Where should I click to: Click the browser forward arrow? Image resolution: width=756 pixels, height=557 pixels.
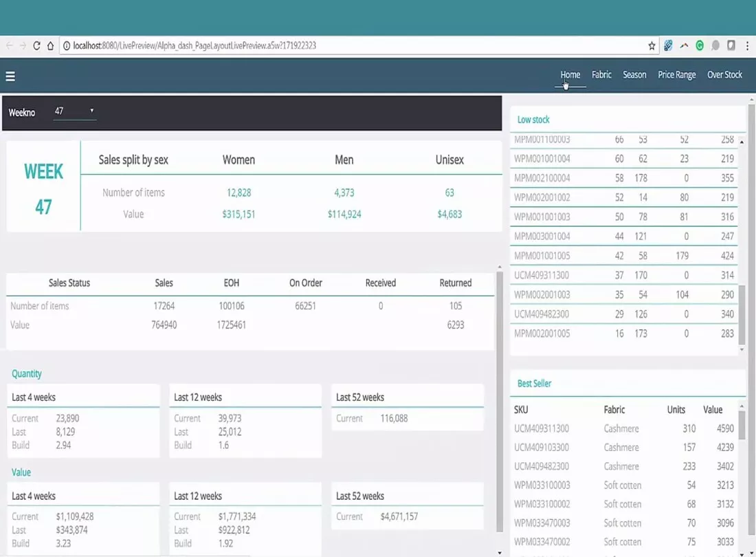(23, 46)
